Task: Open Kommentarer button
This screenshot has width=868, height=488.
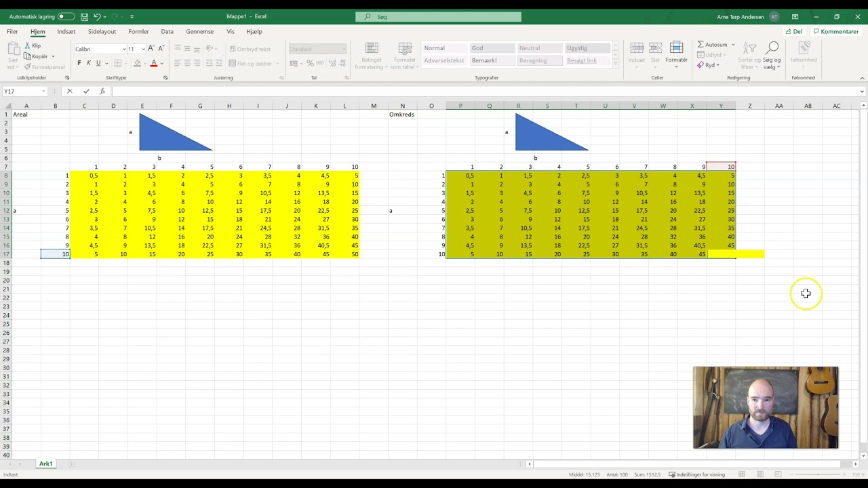Action: pos(836,31)
